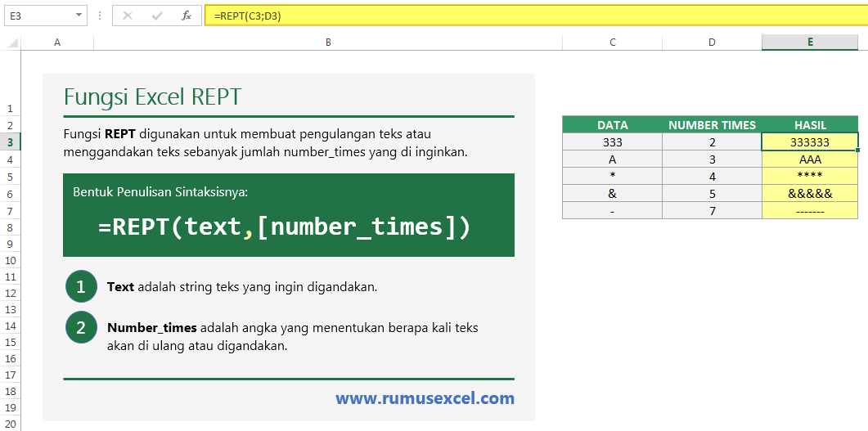This screenshot has width=868, height=431.
Task: Click the fill handle of cell E3
Action: (857, 150)
